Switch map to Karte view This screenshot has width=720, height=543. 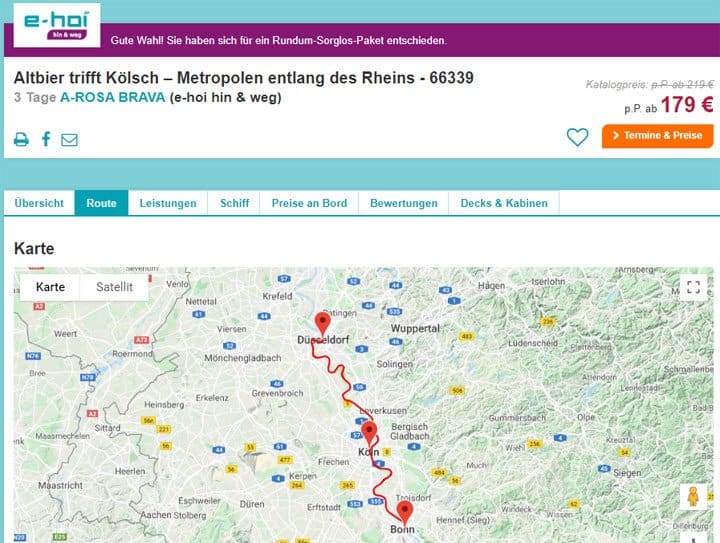(x=50, y=287)
